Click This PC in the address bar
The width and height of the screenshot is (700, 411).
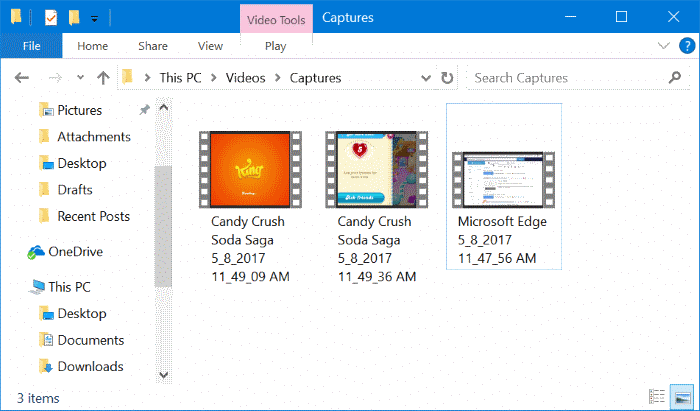point(180,78)
